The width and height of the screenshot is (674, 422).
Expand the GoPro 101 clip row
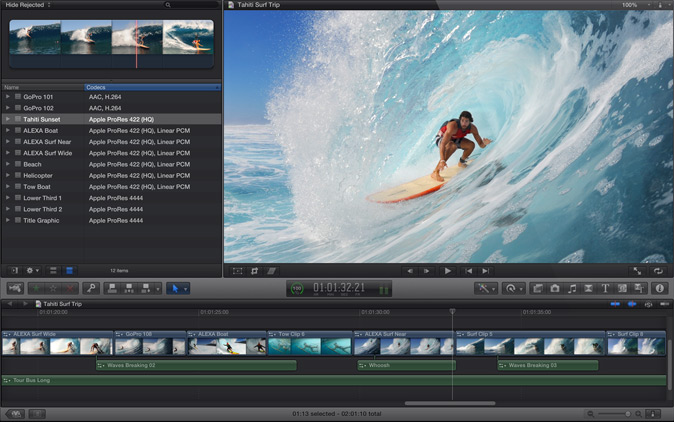pyautogui.click(x=8, y=97)
